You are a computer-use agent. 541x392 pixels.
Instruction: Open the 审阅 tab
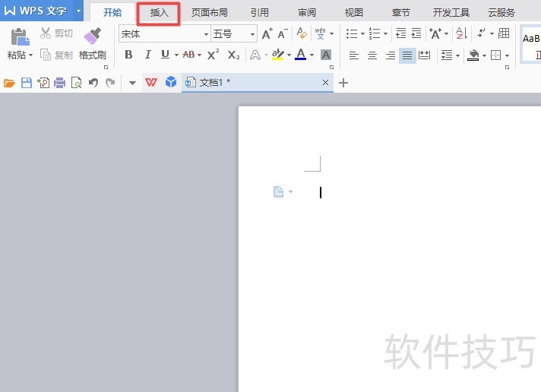pos(307,13)
